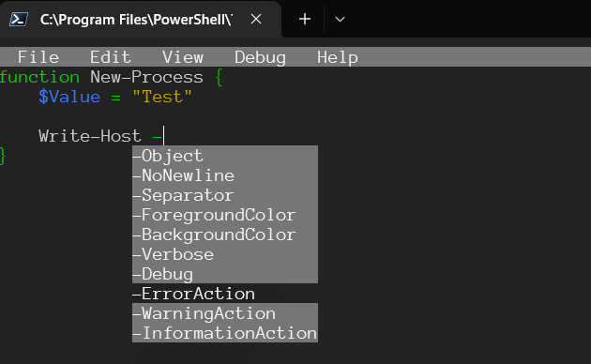Open the Edit menu
591x364 pixels.
111,57
